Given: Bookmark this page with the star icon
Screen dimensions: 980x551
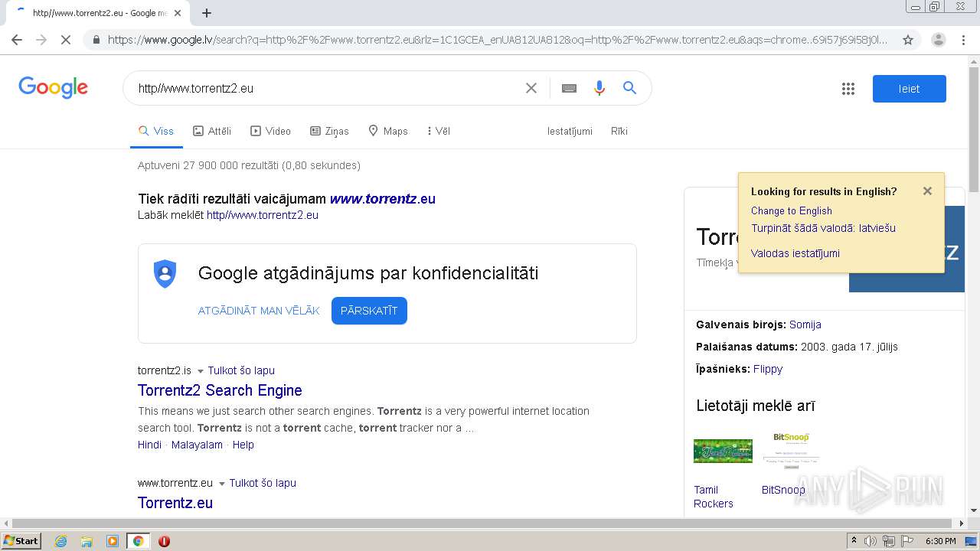Looking at the screenshot, I should [x=908, y=40].
